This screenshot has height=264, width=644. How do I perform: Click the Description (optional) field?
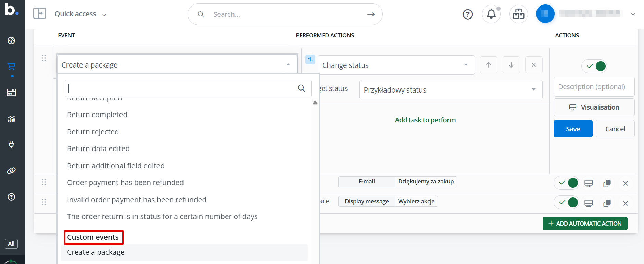[x=594, y=87]
